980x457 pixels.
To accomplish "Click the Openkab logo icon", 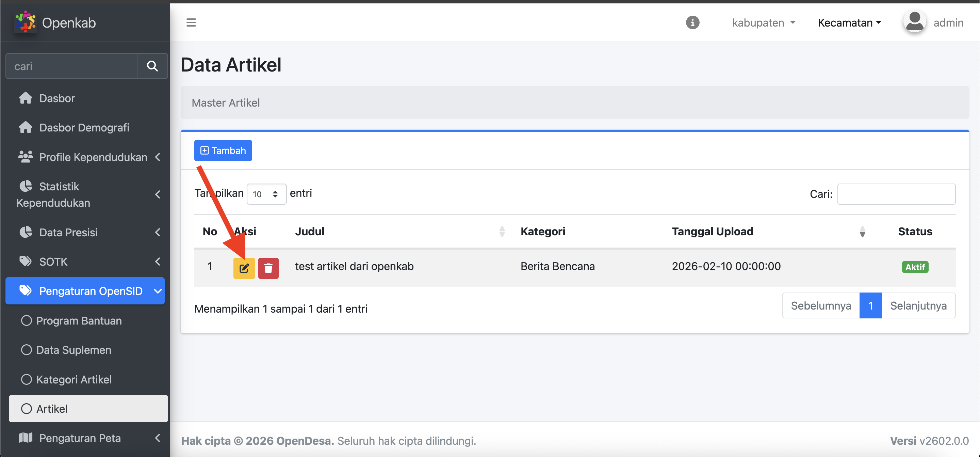I will pyautogui.click(x=25, y=22).
